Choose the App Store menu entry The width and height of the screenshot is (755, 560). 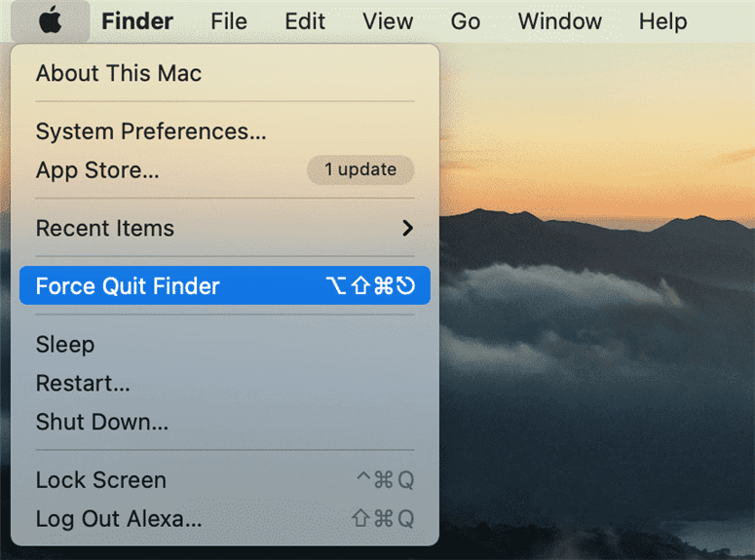coord(225,170)
